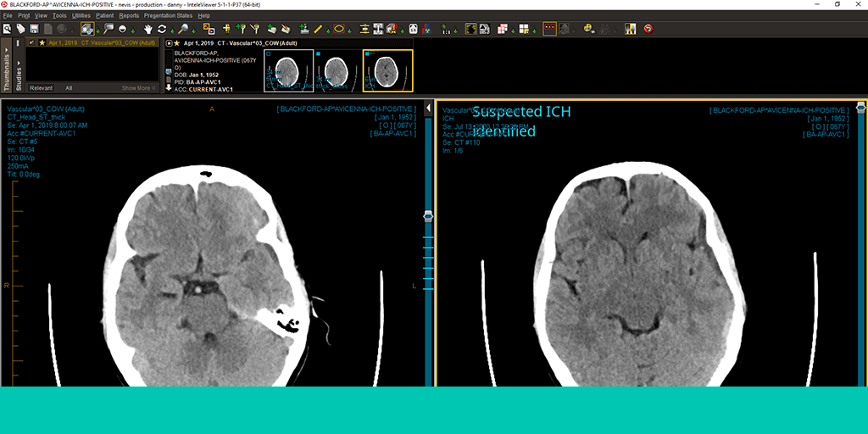Close the thumbnail panel with X button

(x=169, y=42)
